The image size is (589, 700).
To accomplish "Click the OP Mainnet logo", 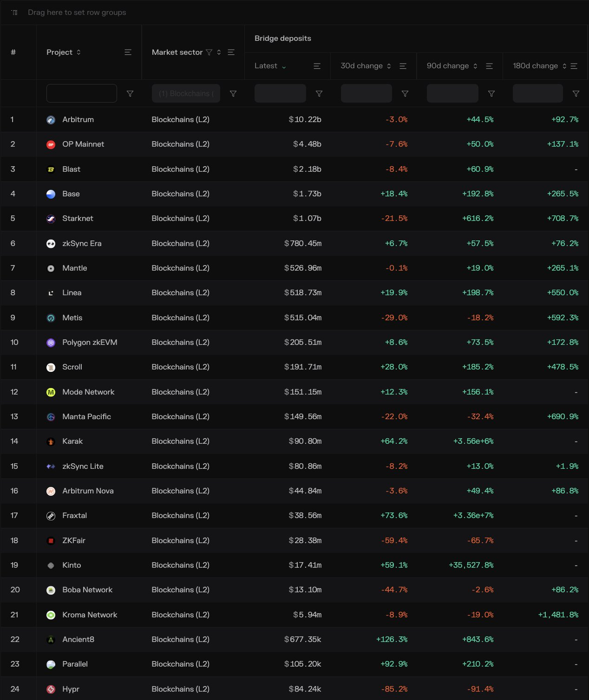I will coord(51,144).
